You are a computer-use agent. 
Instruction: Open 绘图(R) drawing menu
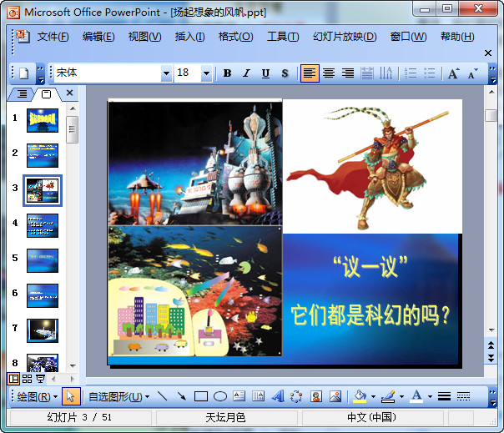tap(37, 396)
